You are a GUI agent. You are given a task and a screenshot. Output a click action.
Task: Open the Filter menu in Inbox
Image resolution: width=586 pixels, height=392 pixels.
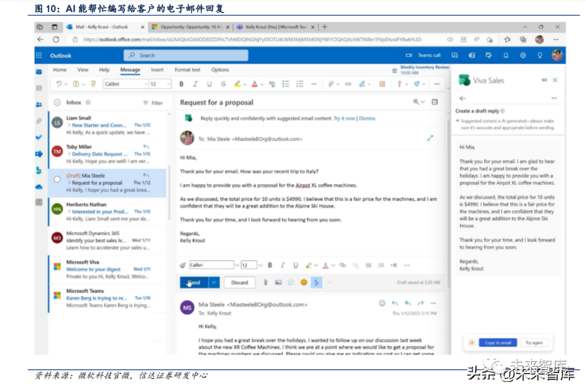click(153, 102)
